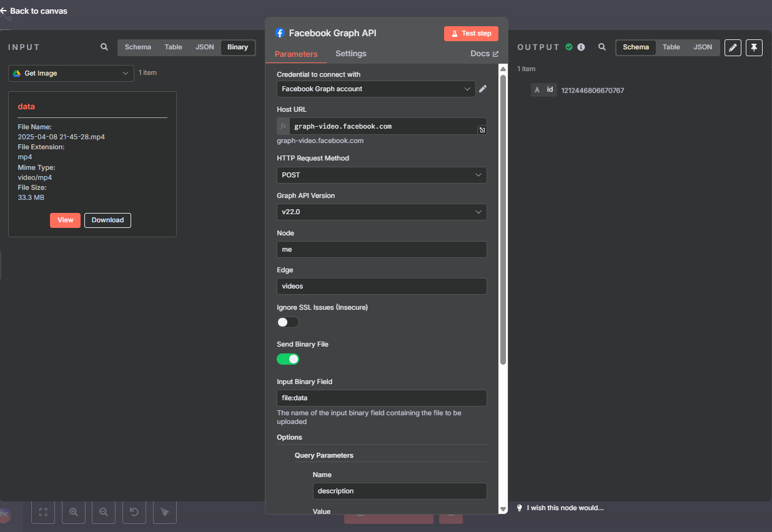Image resolution: width=772 pixels, height=532 pixels.
Task: Edit the Facebook Graph credential with pencil
Action: click(483, 89)
